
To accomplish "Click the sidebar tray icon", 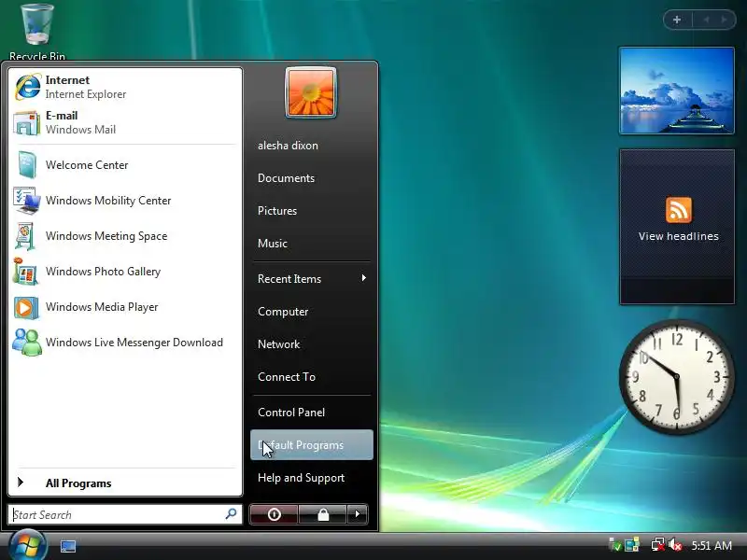I will tap(632, 545).
